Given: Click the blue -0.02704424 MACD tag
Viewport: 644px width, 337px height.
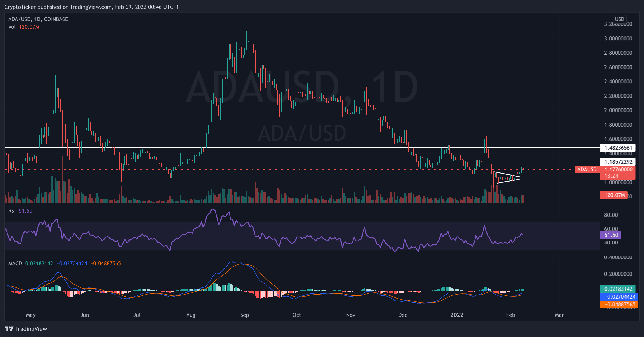Looking at the screenshot, I should coord(618,297).
